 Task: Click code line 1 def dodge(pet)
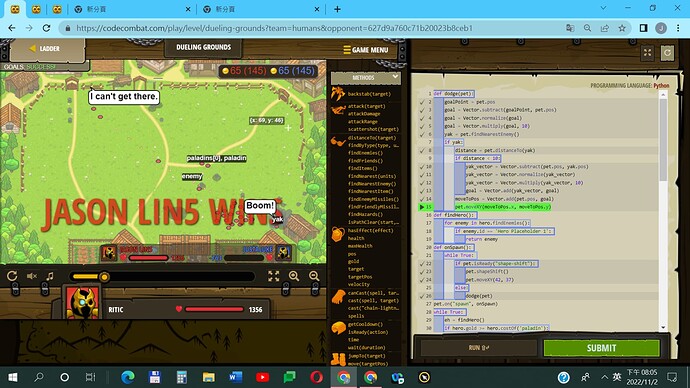click(x=453, y=94)
